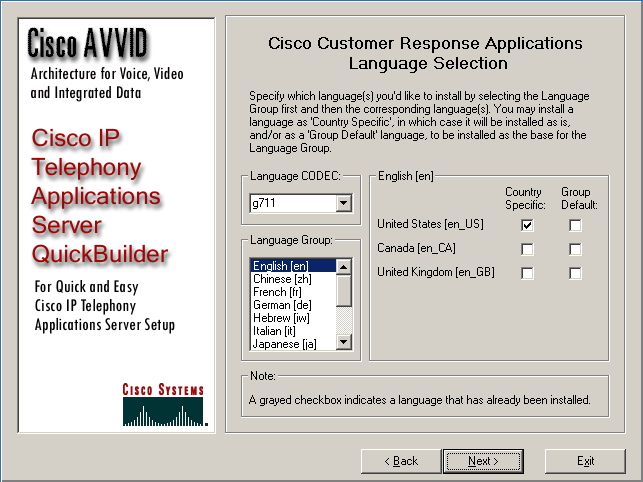Enable Group Default for United Kingdom
Image resolution: width=643 pixels, height=482 pixels.
[x=575, y=273]
